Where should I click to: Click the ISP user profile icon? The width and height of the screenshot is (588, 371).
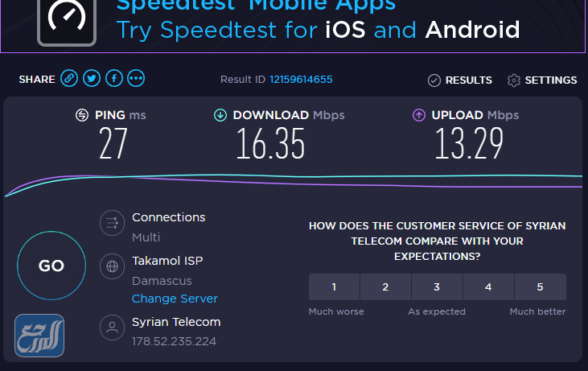(112, 328)
